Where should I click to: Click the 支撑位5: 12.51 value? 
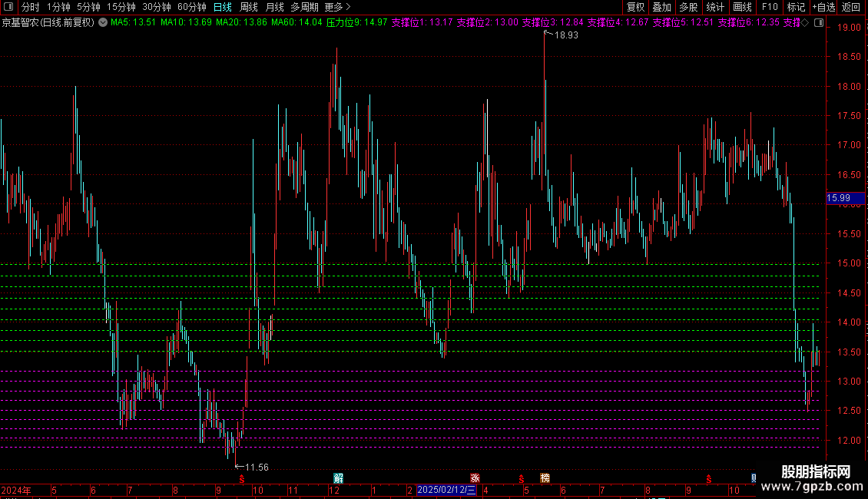click(x=683, y=23)
